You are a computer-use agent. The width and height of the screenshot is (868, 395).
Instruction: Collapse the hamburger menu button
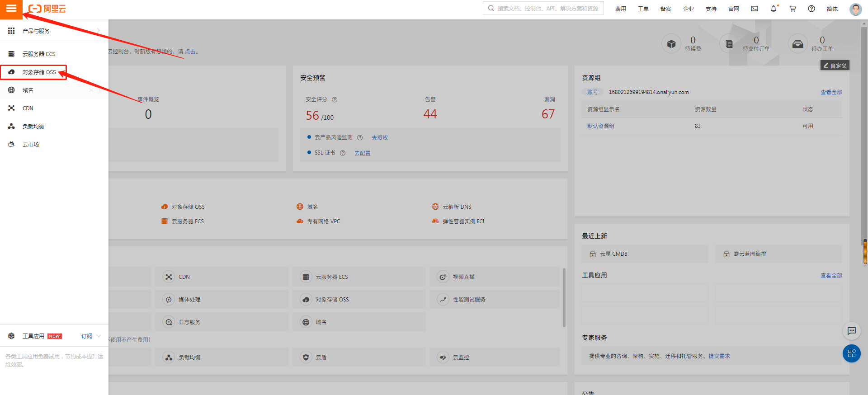(11, 9)
